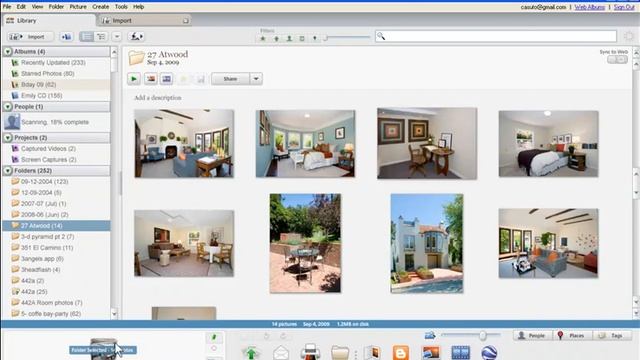Image resolution: width=640 pixels, height=360 pixels.
Task: Collapse the Folders section
Action: [8, 171]
